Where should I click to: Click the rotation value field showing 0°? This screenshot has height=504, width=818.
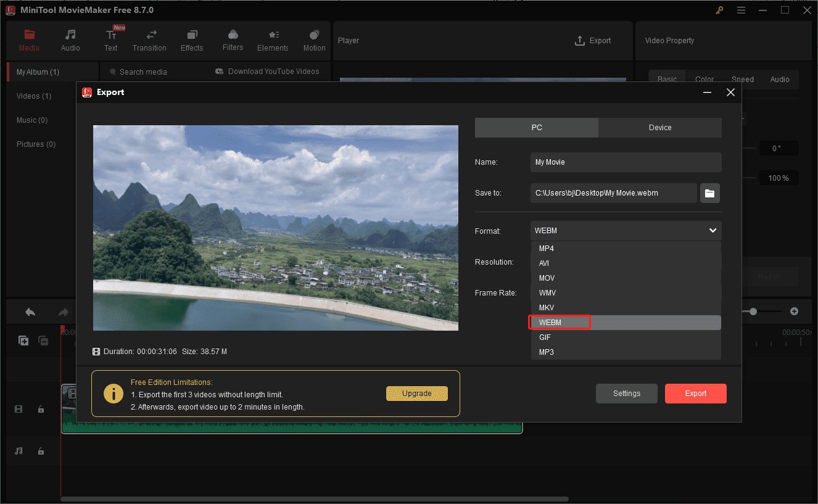[x=779, y=149]
